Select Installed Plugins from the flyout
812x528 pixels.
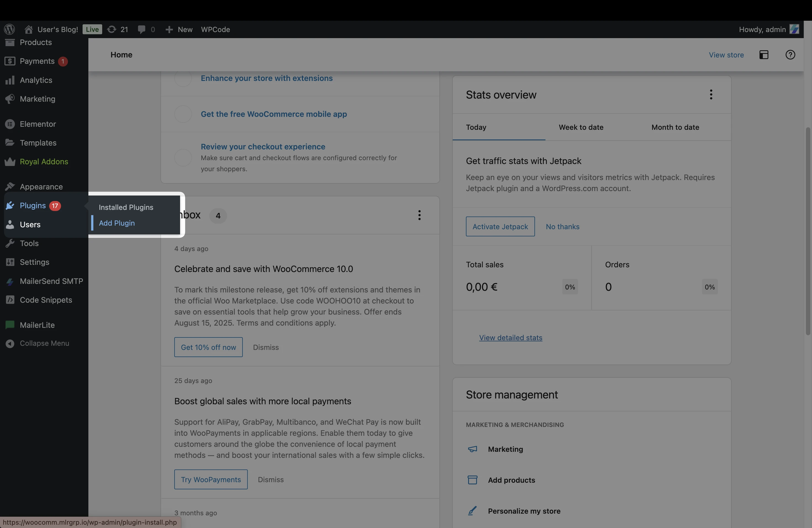126,207
